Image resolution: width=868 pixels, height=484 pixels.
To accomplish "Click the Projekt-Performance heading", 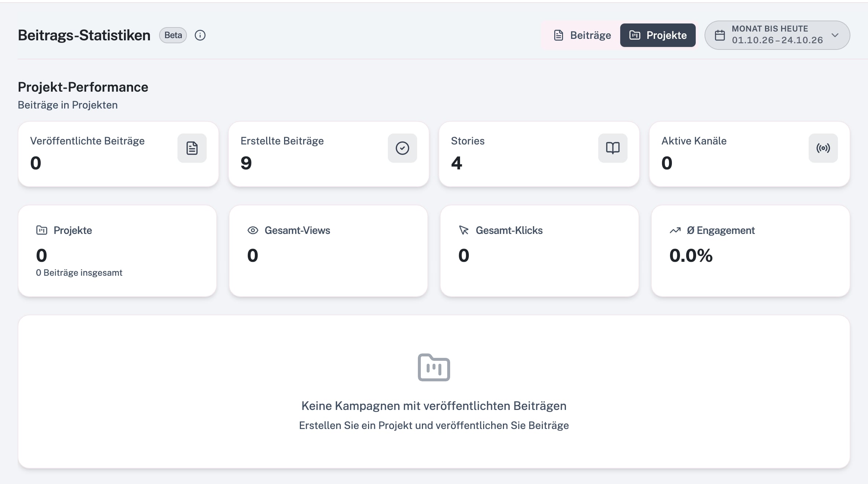I will coord(83,87).
